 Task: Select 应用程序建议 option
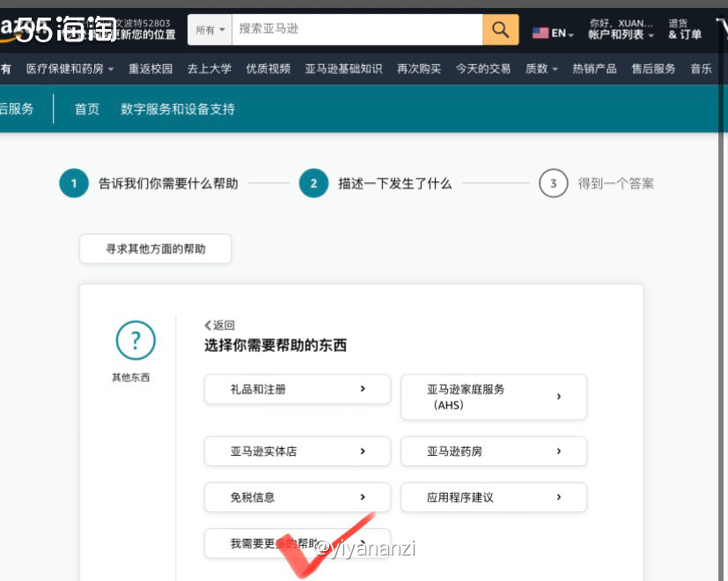tap(494, 497)
